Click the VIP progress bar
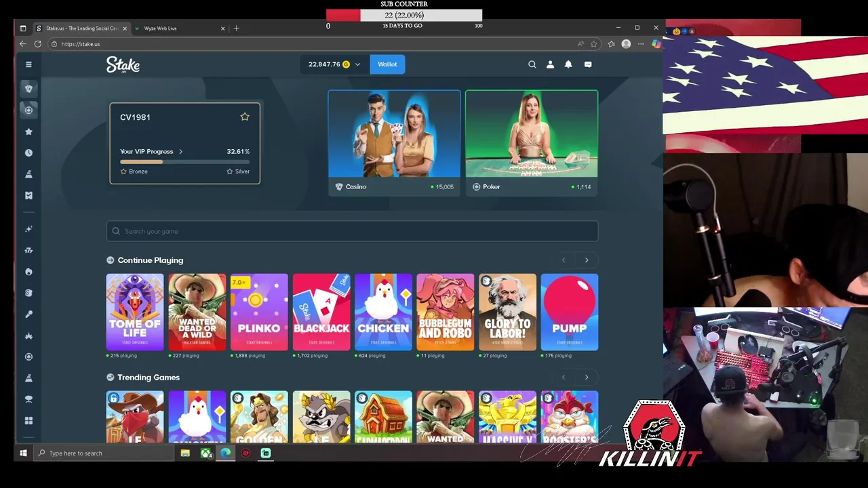 [x=184, y=162]
